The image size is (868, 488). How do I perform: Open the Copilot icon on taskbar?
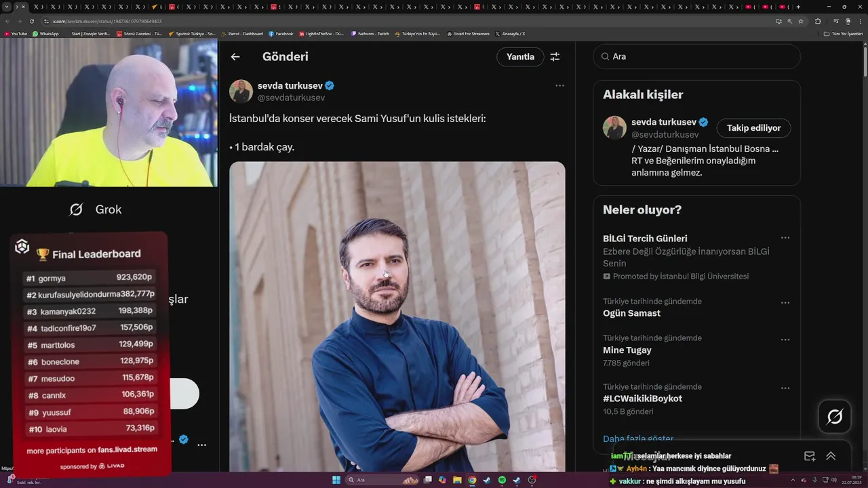442,480
